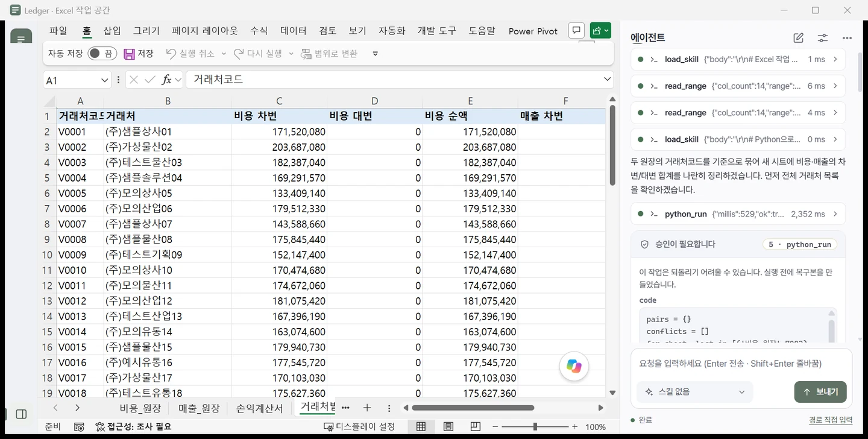Select cell V0015 in column A
Screen dimensions: 868x439
(x=80, y=347)
